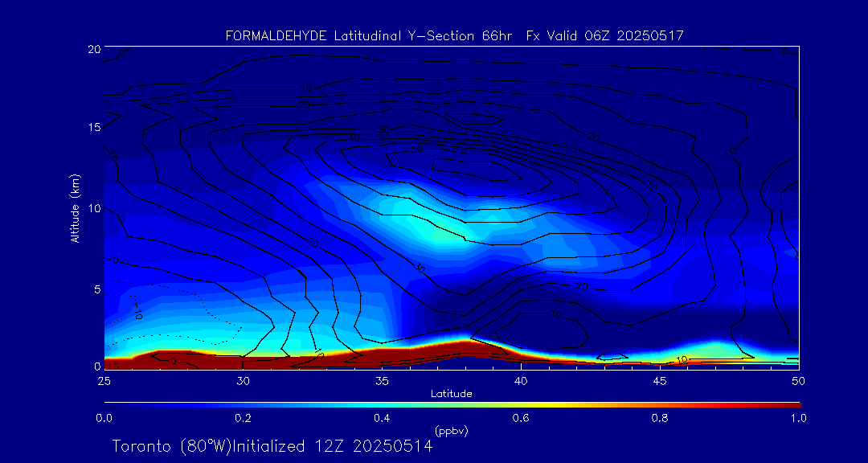The image size is (868, 463).
Task: Click colorbar scale value "1.0"
Action: (799, 418)
